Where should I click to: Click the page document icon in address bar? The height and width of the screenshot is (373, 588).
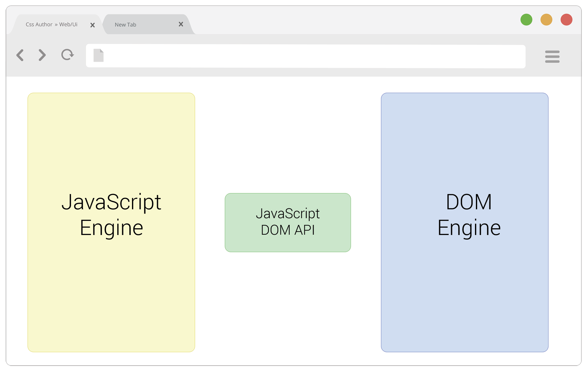pos(98,55)
